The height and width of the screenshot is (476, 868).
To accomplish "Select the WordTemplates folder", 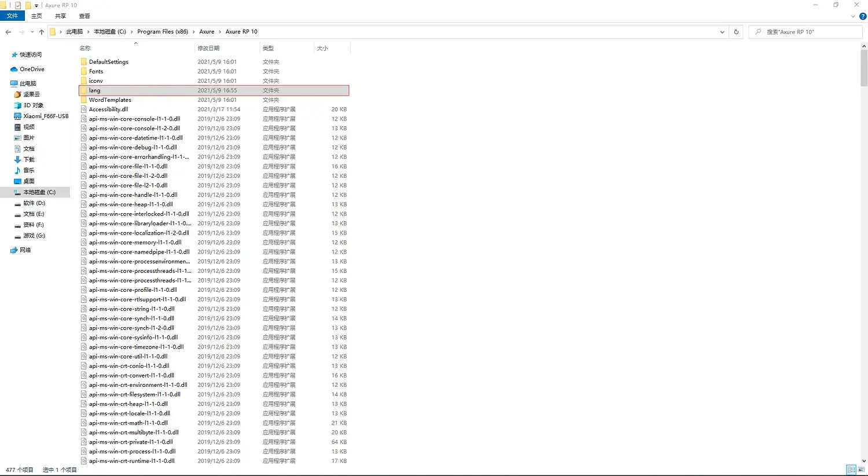I will pyautogui.click(x=110, y=100).
